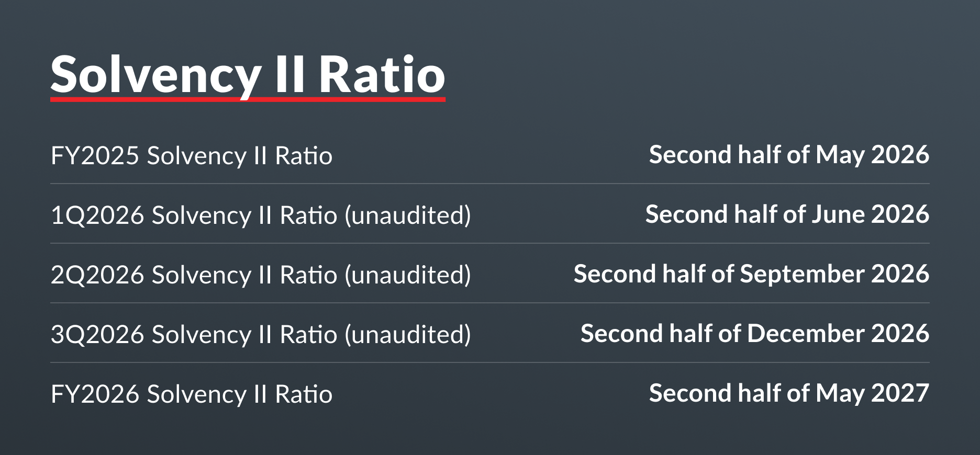Click the divider line below the 2Q2026 row

[490, 303]
